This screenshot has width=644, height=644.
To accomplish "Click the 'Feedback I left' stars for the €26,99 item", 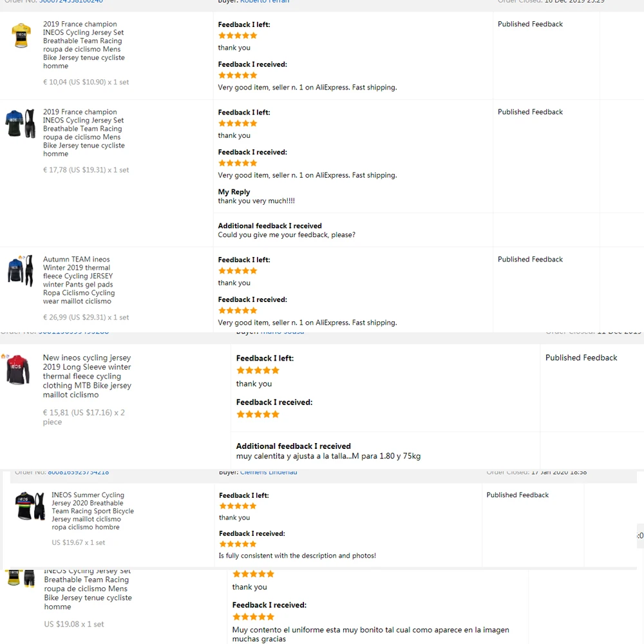I will [238, 271].
